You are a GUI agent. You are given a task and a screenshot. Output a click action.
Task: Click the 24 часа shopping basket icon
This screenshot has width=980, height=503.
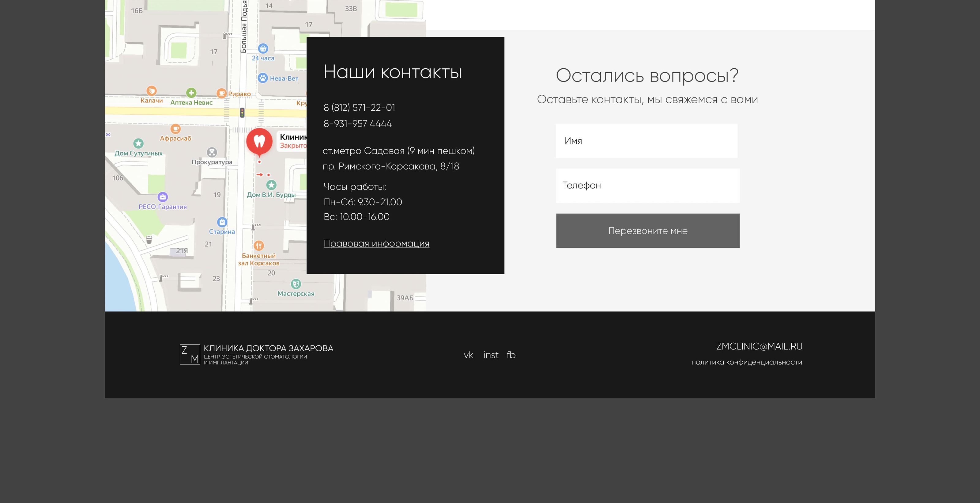pyautogui.click(x=263, y=48)
